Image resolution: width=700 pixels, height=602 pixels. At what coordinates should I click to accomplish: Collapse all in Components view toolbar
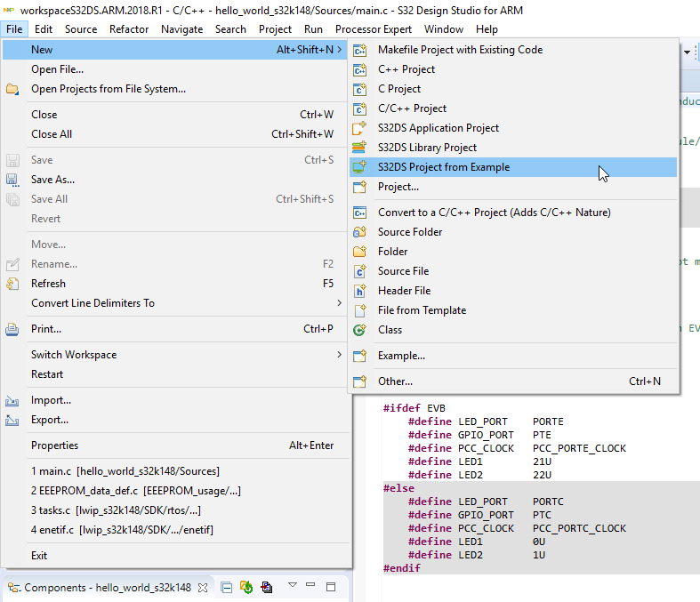[227, 588]
